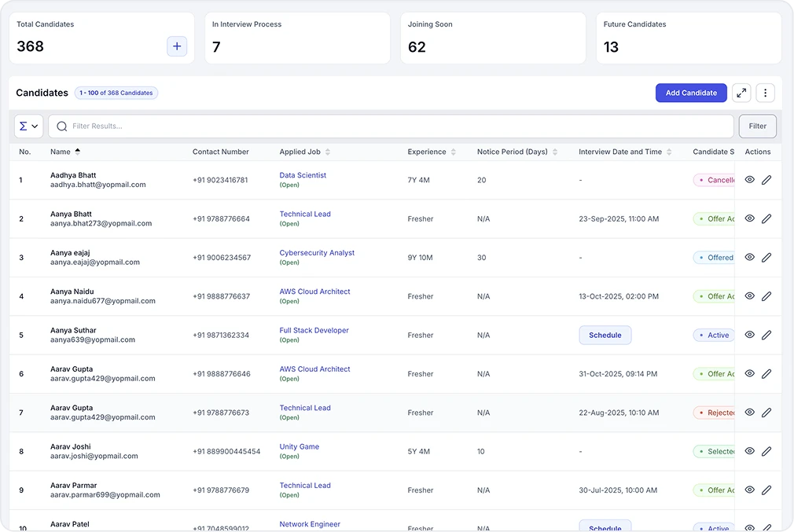This screenshot has height=532, width=794.
Task: Sort by Name column arrow
Action: click(78, 152)
